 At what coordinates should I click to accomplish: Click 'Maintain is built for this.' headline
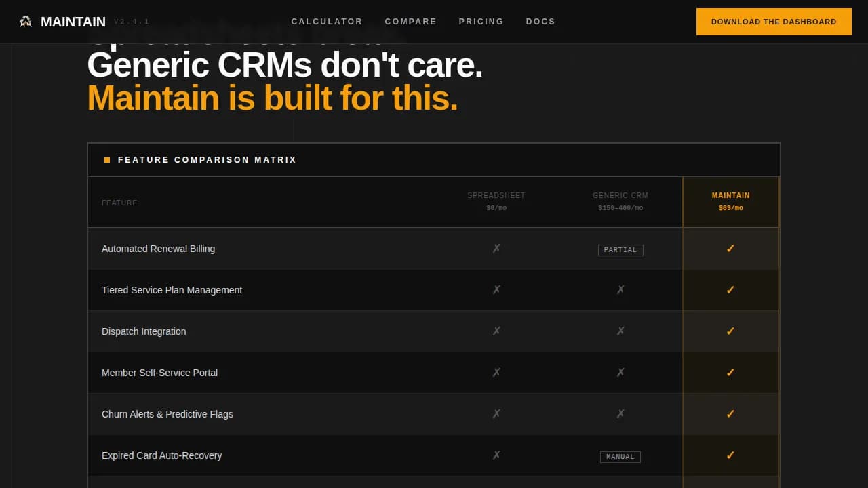273,98
